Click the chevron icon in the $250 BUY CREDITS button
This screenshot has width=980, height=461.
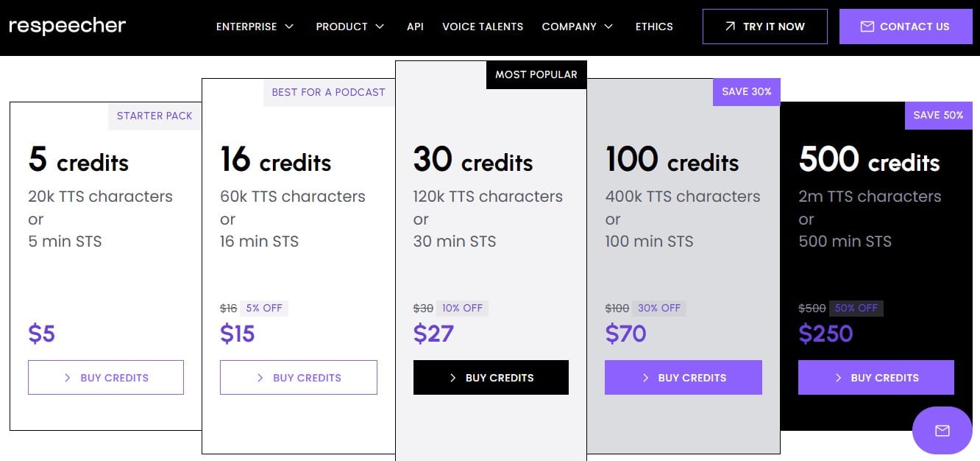point(837,377)
